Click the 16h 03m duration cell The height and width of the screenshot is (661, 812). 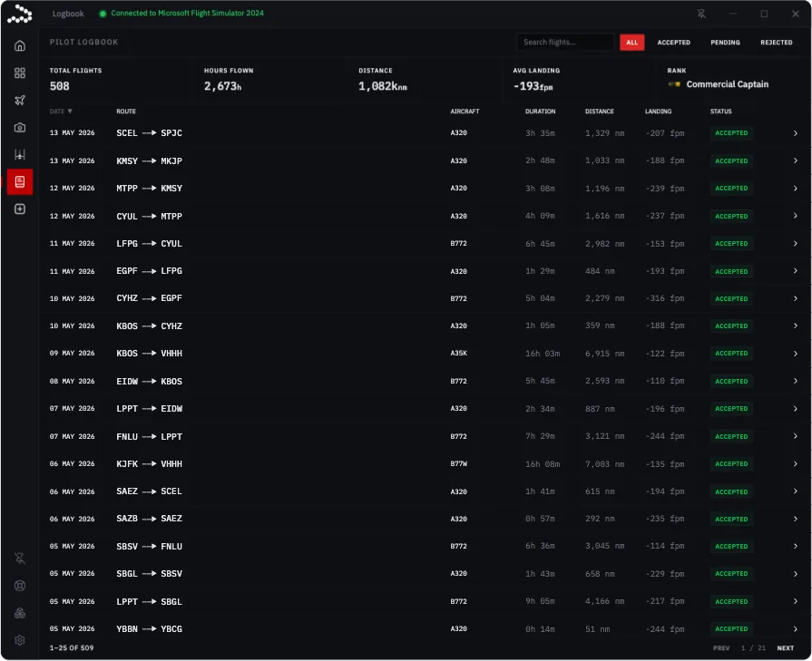[x=543, y=354]
